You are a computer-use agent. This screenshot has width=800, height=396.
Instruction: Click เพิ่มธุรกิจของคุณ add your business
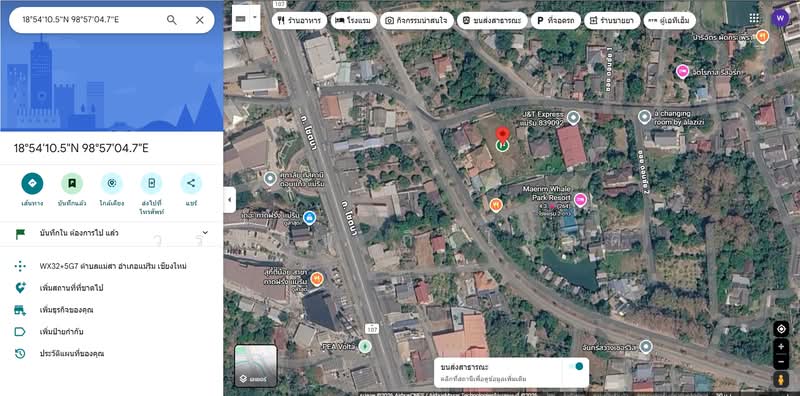(112, 310)
